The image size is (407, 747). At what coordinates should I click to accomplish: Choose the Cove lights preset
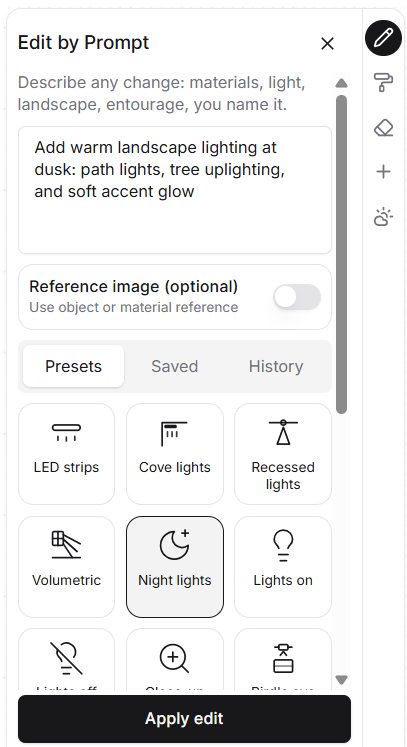pos(175,454)
